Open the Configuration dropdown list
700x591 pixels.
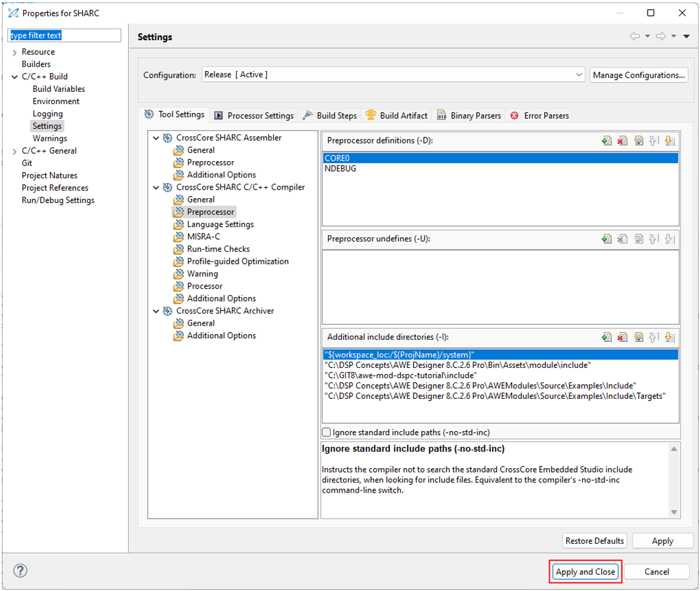[578, 75]
